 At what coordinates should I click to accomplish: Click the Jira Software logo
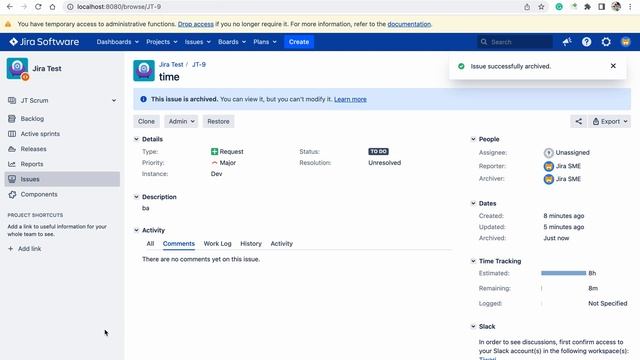click(44, 42)
